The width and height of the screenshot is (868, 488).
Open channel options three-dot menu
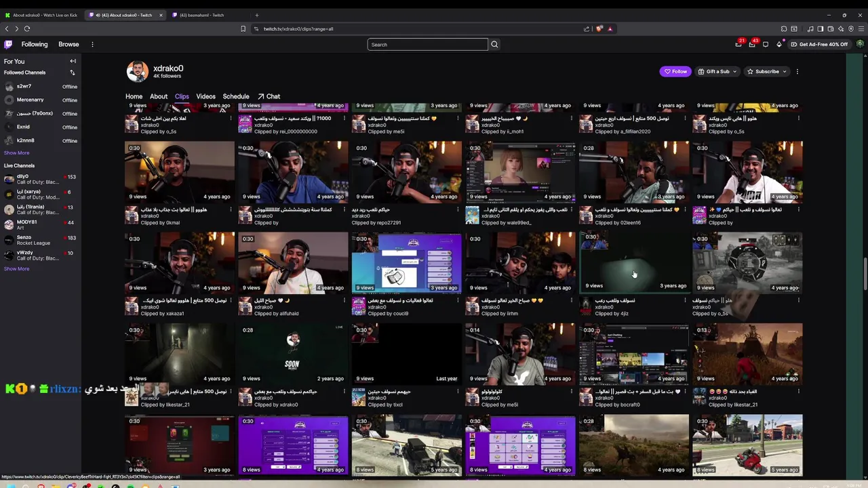tap(797, 71)
